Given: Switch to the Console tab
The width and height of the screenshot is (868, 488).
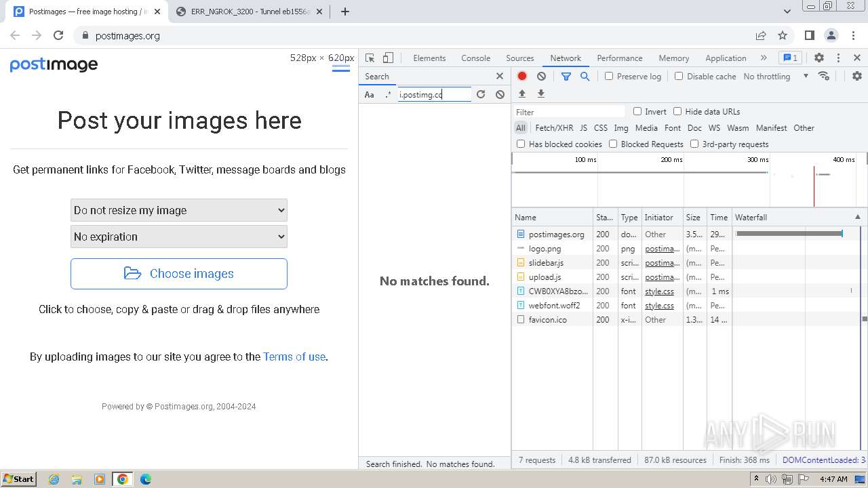Looking at the screenshot, I should click(x=475, y=58).
